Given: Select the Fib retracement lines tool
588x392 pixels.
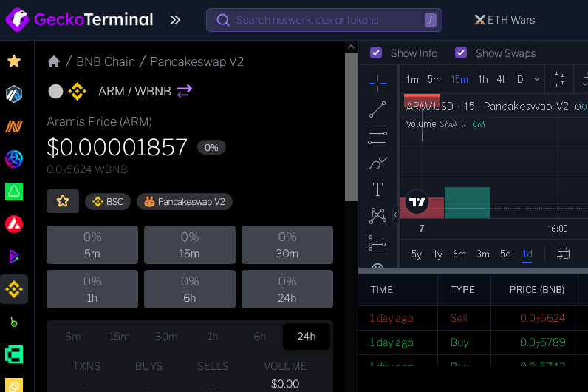Looking at the screenshot, I should 377,136.
